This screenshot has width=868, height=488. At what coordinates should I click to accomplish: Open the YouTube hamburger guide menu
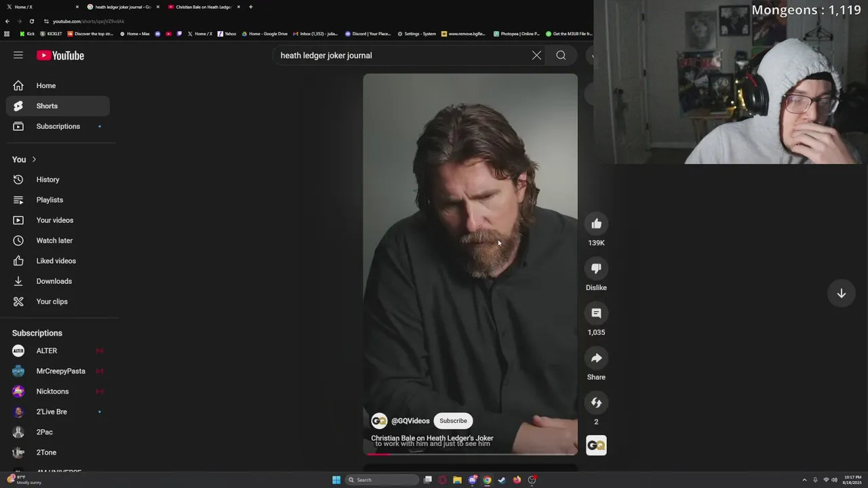click(18, 55)
